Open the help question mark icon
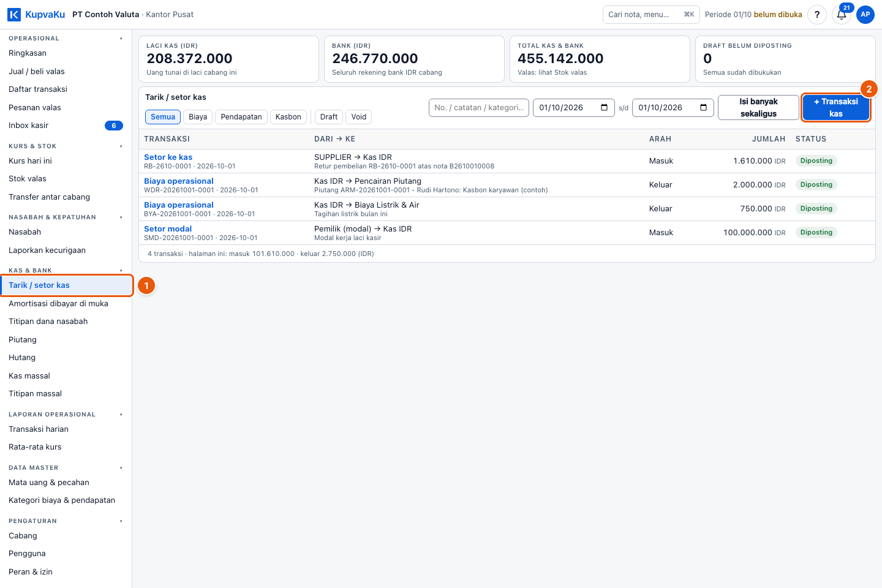 [817, 15]
